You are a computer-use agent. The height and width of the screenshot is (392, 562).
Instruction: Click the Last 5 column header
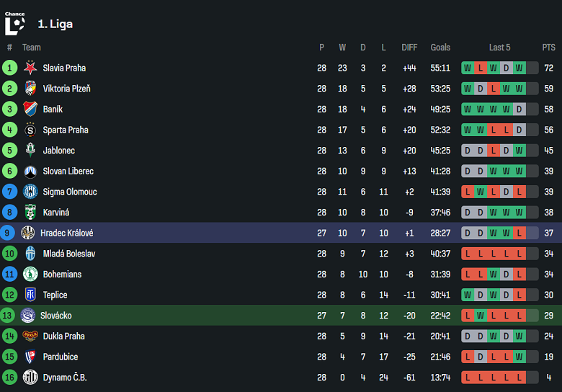(499, 48)
